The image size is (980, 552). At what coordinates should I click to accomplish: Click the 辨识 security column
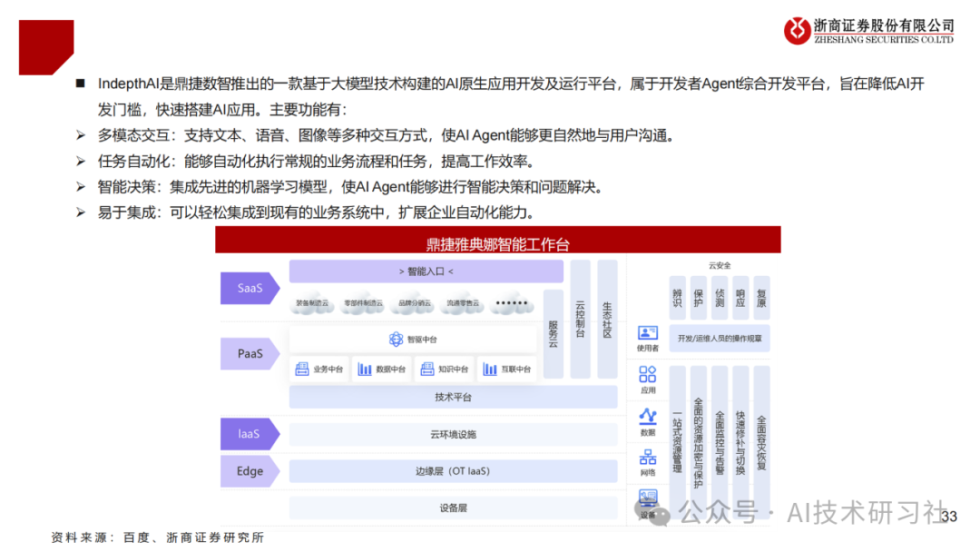[678, 298]
